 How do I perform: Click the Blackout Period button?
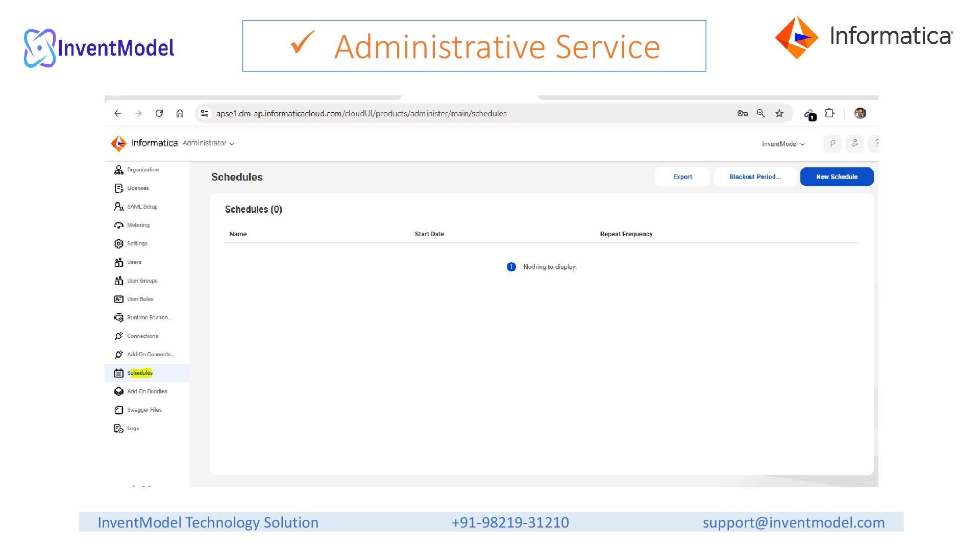755,177
